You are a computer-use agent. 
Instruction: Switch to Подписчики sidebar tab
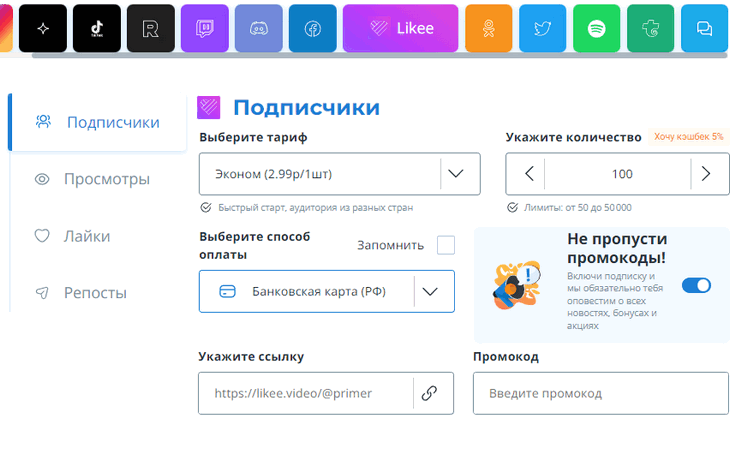[x=97, y=122]
